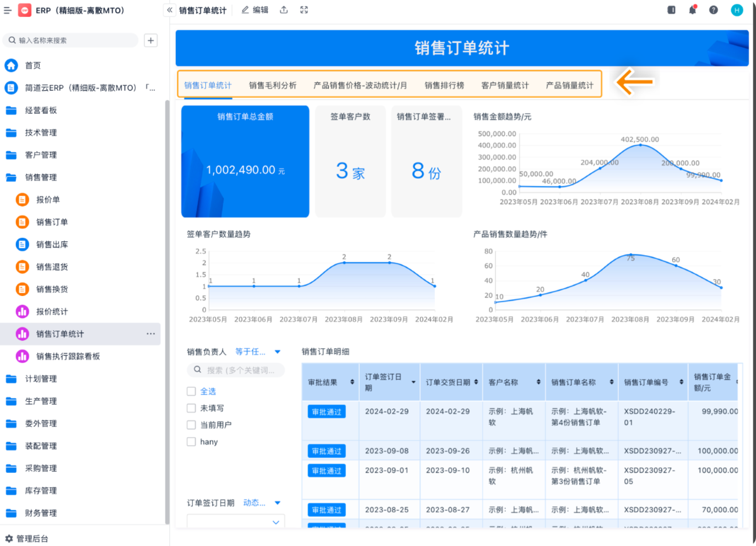This screenshot has width=756, height=546.
Task: Collapse the sidebar with double-chevron icon
Action: (x=169, y=10)
